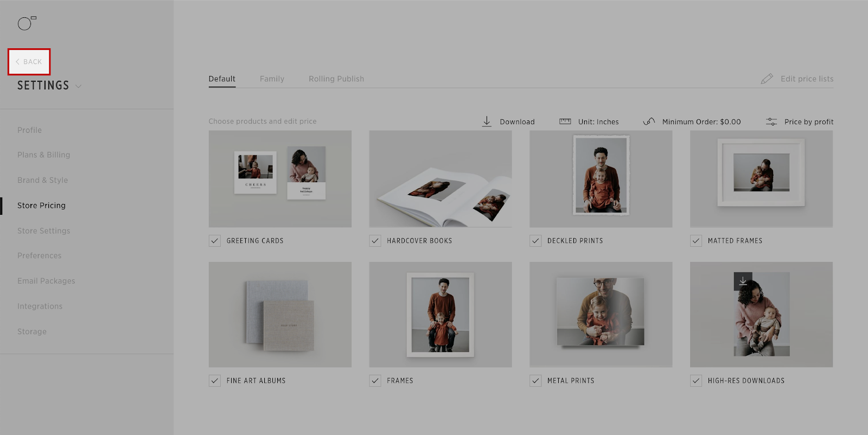Open the Fine Art Albums product thumbnail
This screenshot has height=435, width=868.
(280, 315)
